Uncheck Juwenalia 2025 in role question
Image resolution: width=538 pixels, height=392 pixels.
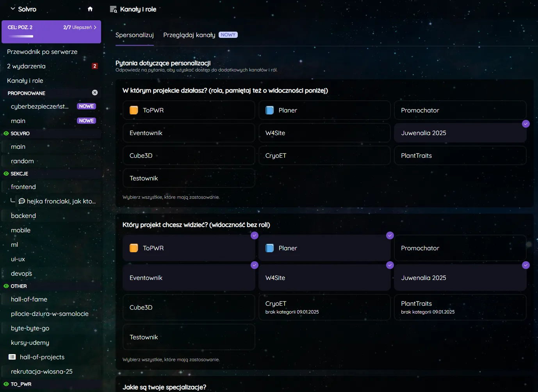460,133
